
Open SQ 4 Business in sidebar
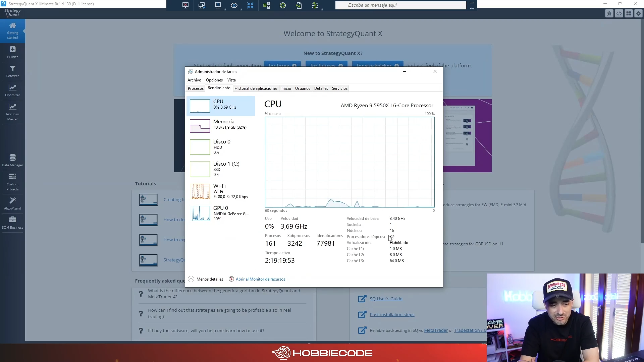click(12, 223)
